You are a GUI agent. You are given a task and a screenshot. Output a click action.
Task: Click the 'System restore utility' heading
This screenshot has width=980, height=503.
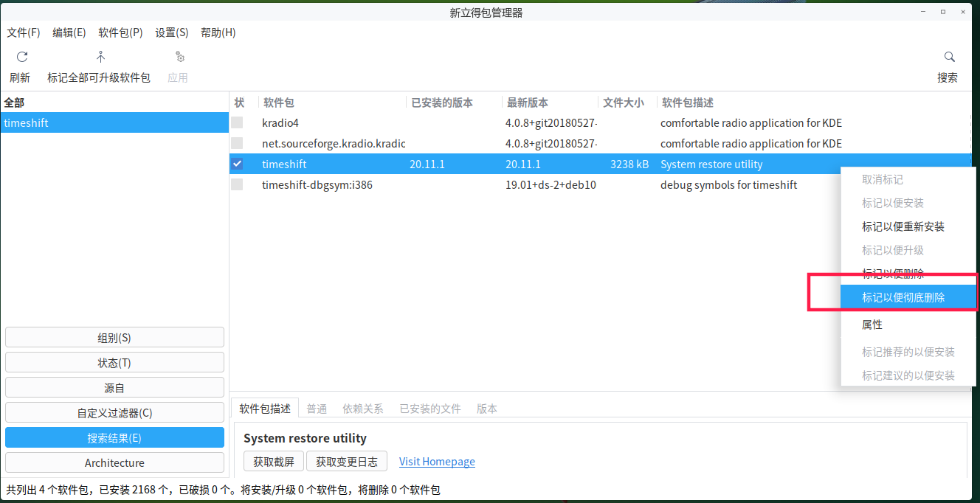click(305, 438)
